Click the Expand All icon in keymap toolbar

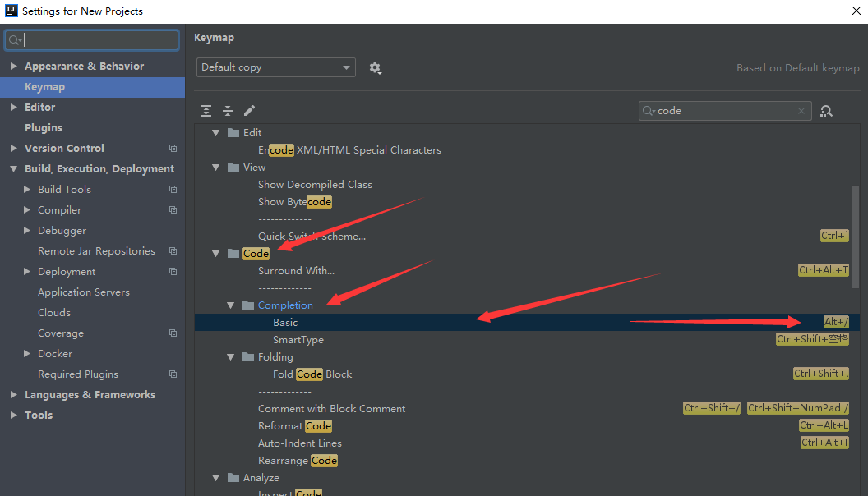click(x=206, y=111)
